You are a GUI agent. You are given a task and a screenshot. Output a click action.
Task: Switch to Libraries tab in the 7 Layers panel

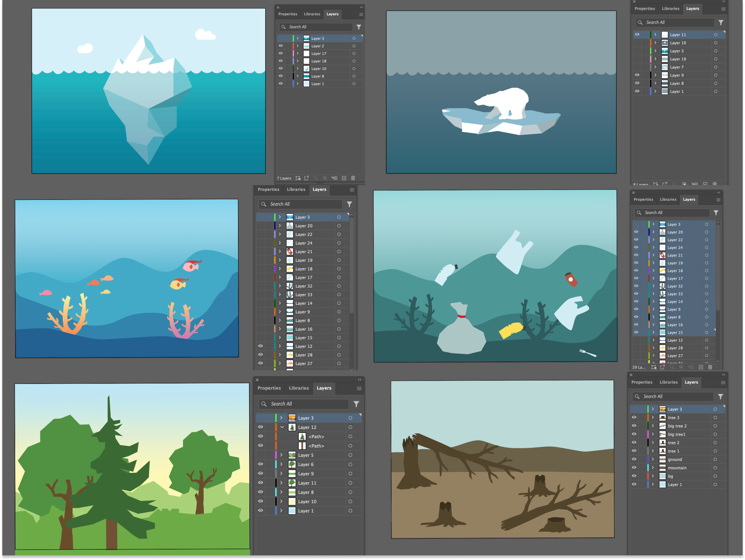311,14
